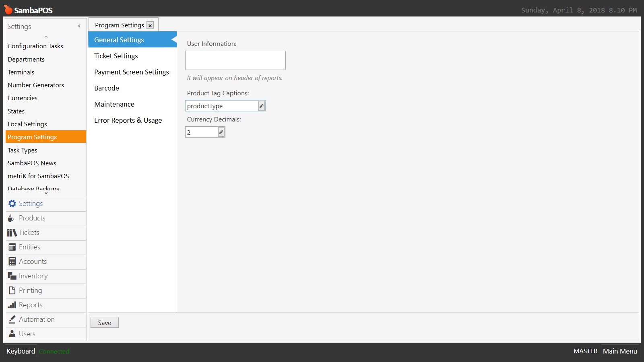The height and width of the screenshot is (362, 644).
Task: Open Maintenance section
Action: 132,104
